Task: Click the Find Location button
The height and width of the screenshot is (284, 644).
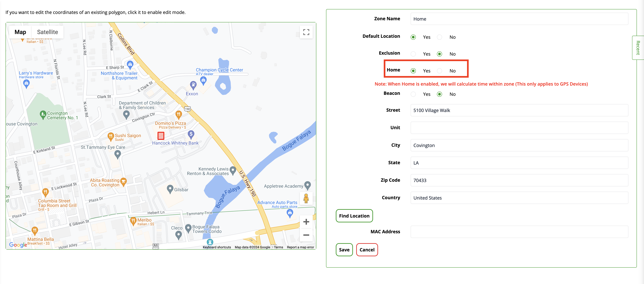Action: point(354,216)
